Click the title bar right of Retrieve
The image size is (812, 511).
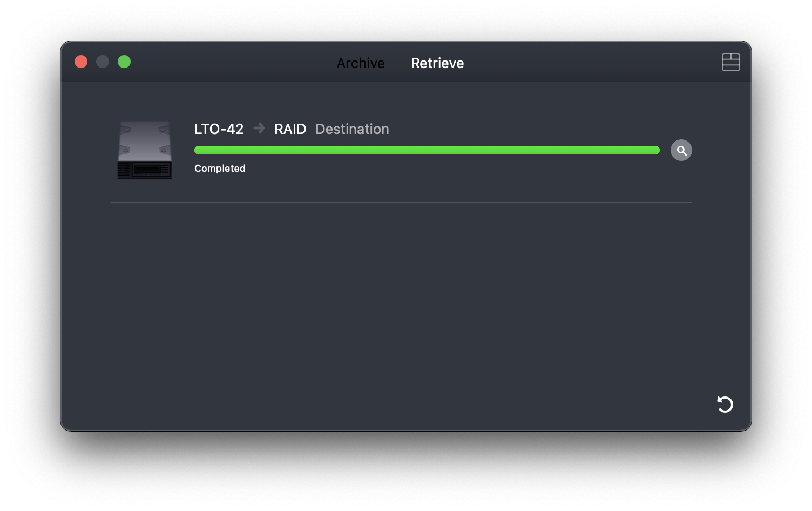point(583,62)
